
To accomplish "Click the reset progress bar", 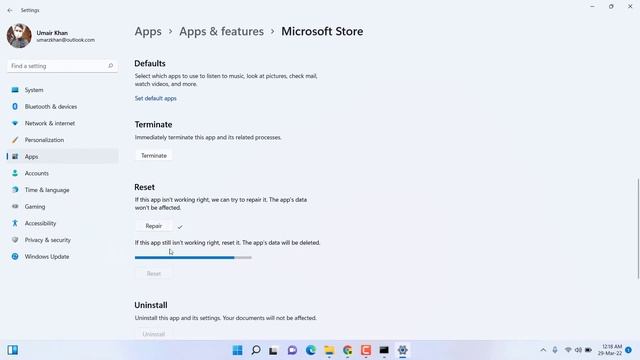I will pos(193,258).
